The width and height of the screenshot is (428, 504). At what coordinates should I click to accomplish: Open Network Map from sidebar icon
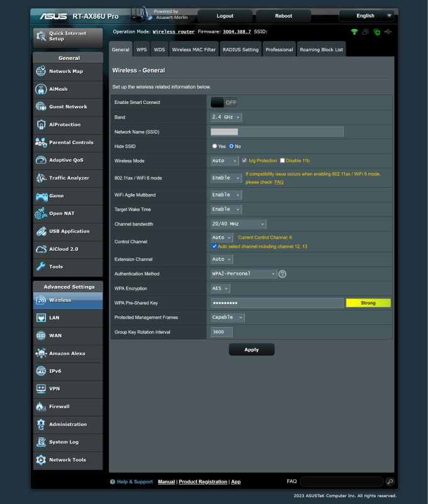(x=41, y=71)
